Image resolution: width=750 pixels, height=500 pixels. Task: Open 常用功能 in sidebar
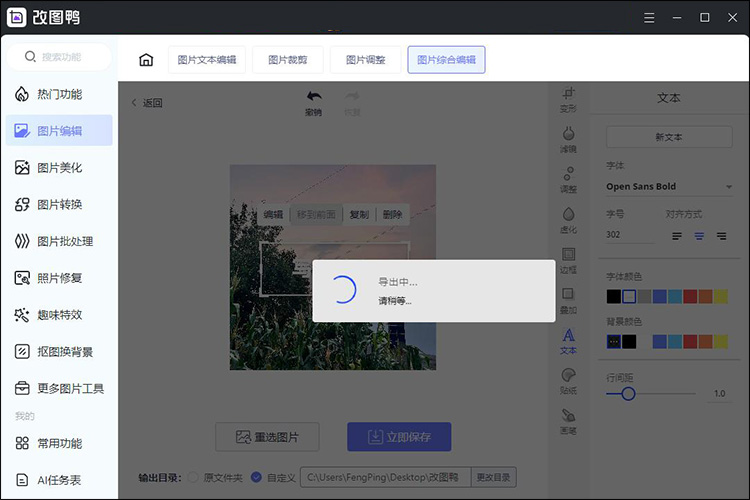pyautogui.click(x=59, y=443)
